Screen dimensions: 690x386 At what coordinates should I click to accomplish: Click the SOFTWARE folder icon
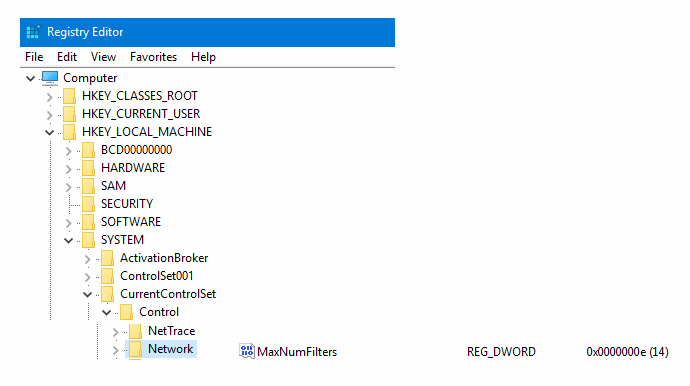[88, 222]
